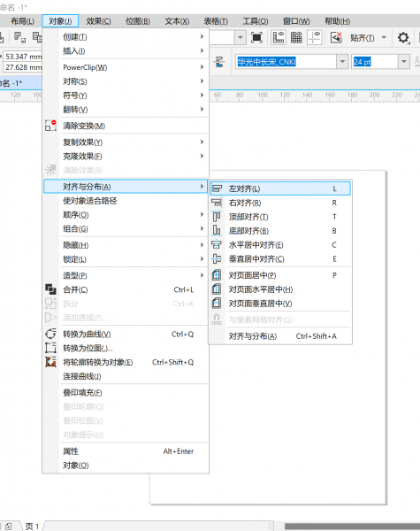The height and width of the screenshot is (531, 420).
Task: Expand the 插入(I) submenu
Action: 126,50
